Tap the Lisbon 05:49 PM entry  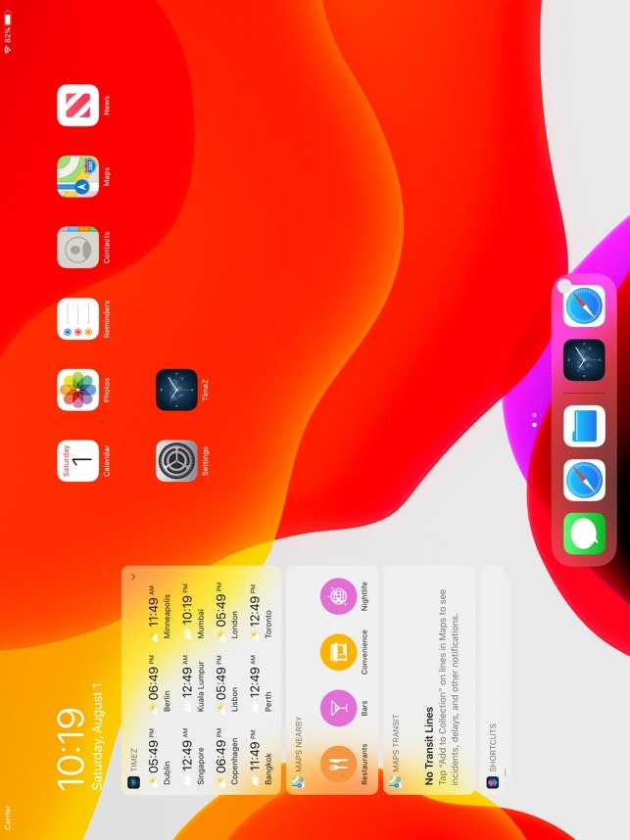[x=226, y=682]
